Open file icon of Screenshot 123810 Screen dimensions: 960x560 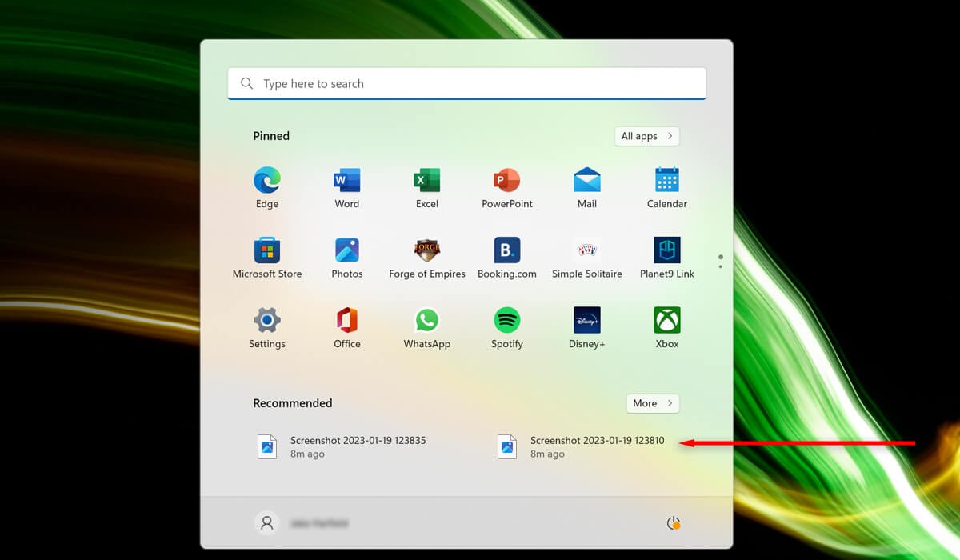(x=507, y=446)
